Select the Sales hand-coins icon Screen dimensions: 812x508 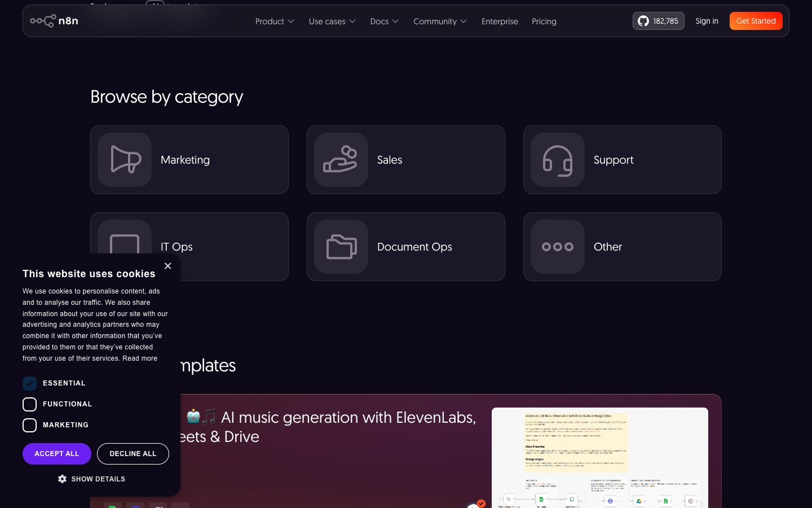pos(341,160)
